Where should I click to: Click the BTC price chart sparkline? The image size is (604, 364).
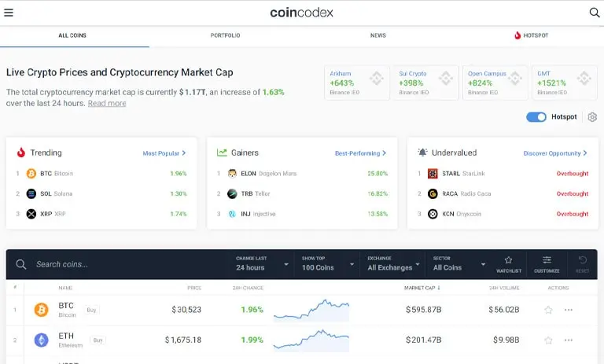pyautogui.click(x=311, y=310)
